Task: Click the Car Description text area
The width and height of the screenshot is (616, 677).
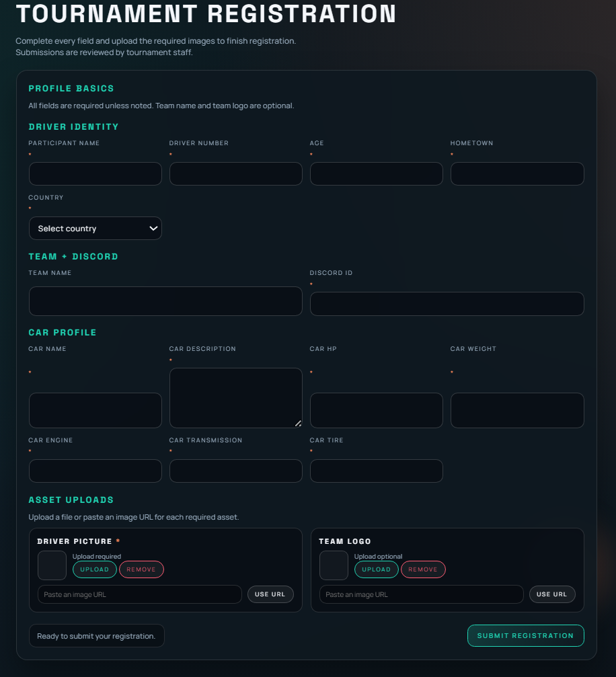Action: point(235,397)
